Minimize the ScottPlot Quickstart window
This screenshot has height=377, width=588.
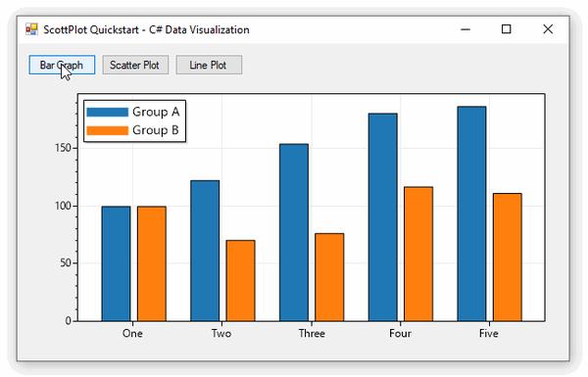click(465, 29)
